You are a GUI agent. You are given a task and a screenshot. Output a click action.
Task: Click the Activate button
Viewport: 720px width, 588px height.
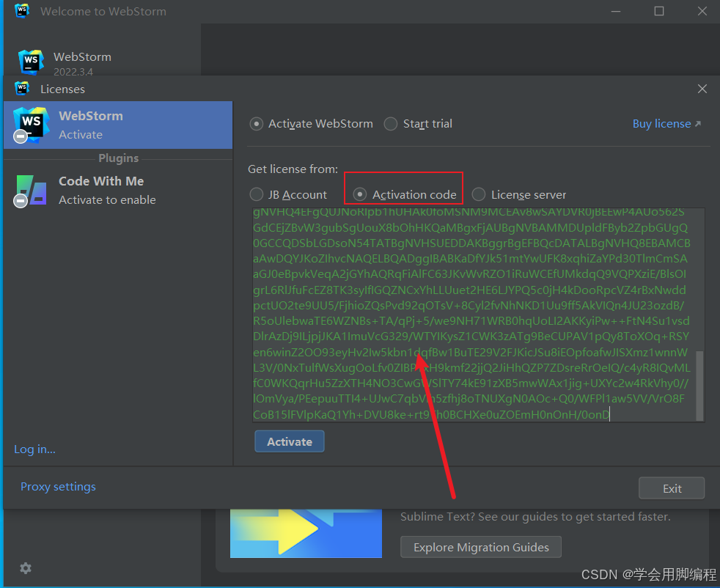290,441
